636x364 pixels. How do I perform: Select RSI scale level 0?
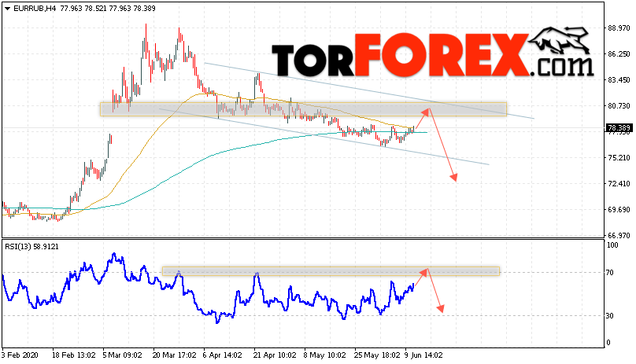(608, 343)
